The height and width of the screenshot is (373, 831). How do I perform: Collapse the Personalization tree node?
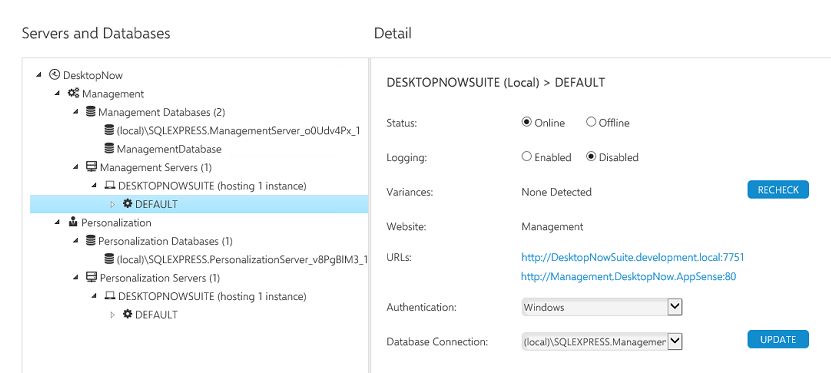(57, 223)
